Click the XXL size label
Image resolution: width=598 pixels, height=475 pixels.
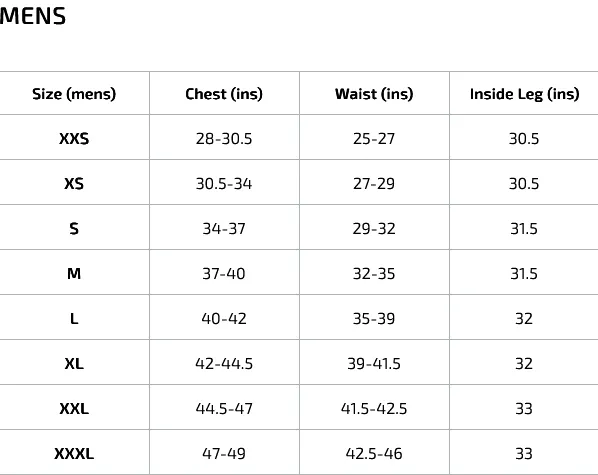(x=74, y=409)
